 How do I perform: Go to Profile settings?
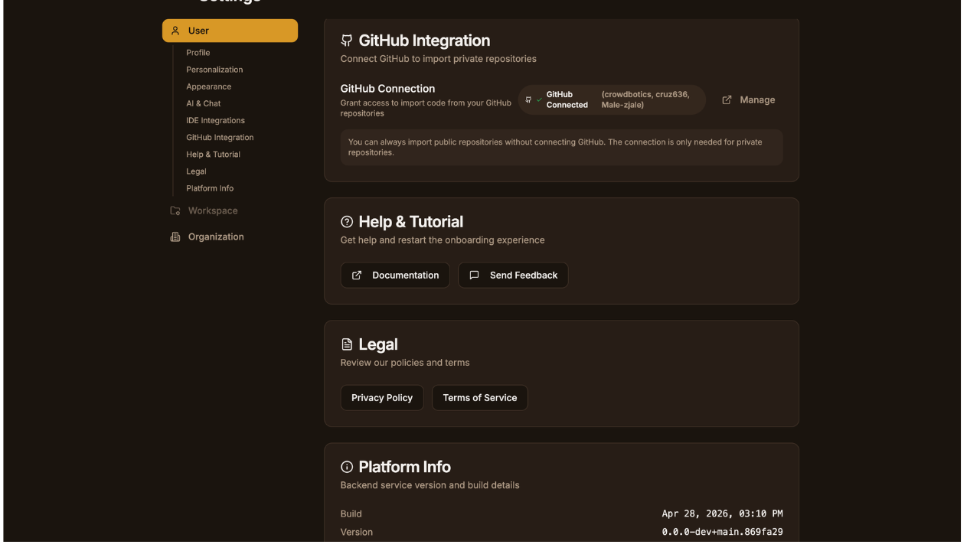pyautogui.click(x=198, y=53)
